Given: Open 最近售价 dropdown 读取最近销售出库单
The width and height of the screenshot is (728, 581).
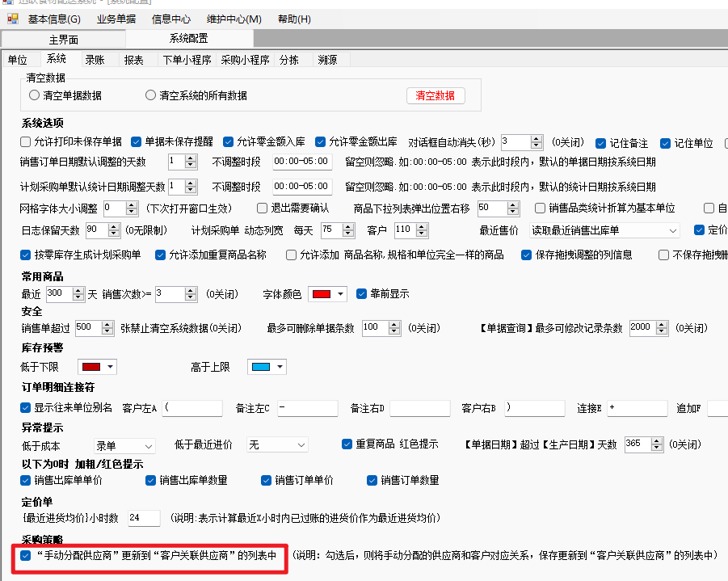Looking at the screenshot, I should [604, 230].
